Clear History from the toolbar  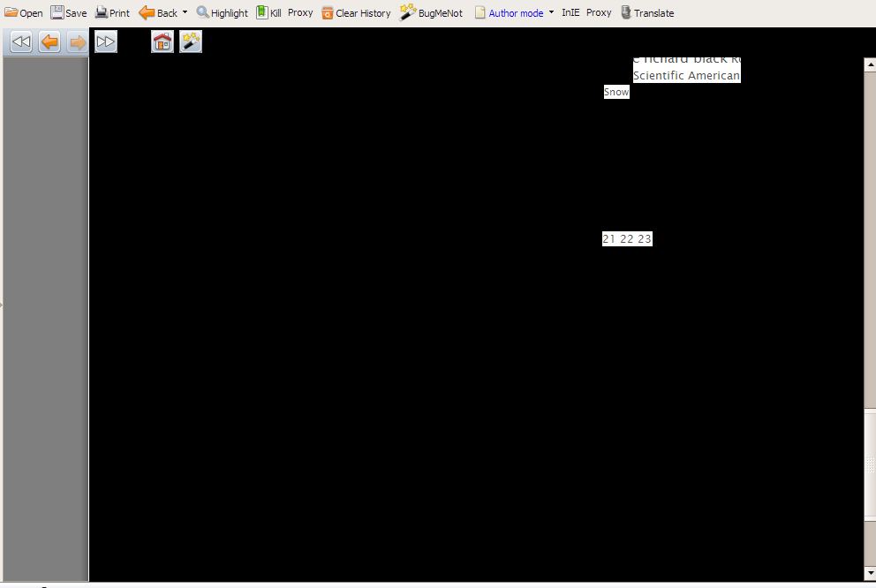tap(356, 13)
